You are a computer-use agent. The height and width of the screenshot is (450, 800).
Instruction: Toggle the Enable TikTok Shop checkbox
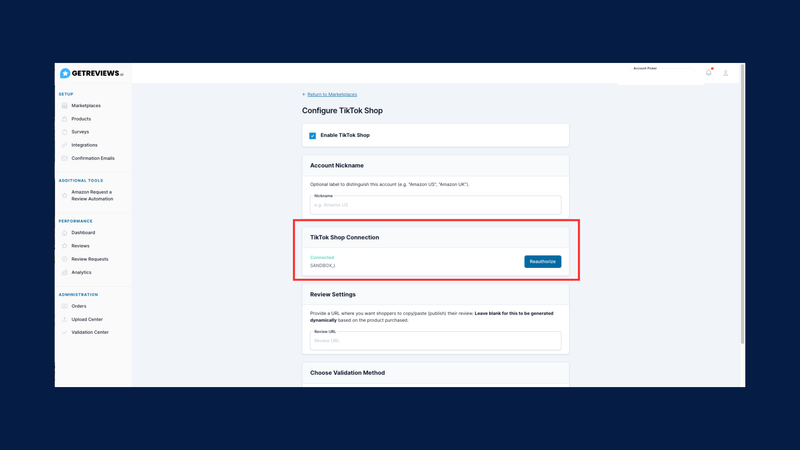[312, 136]
